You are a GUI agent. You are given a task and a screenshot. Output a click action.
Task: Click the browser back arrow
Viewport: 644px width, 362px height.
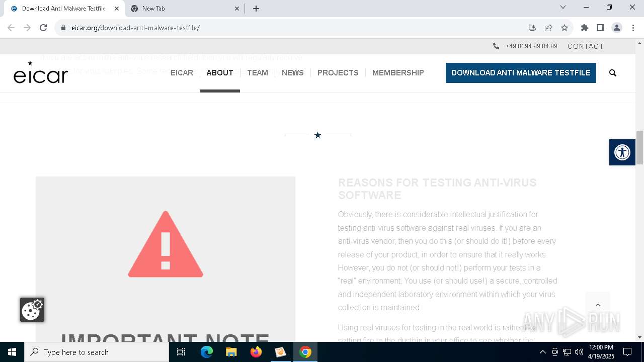point(11,28)
